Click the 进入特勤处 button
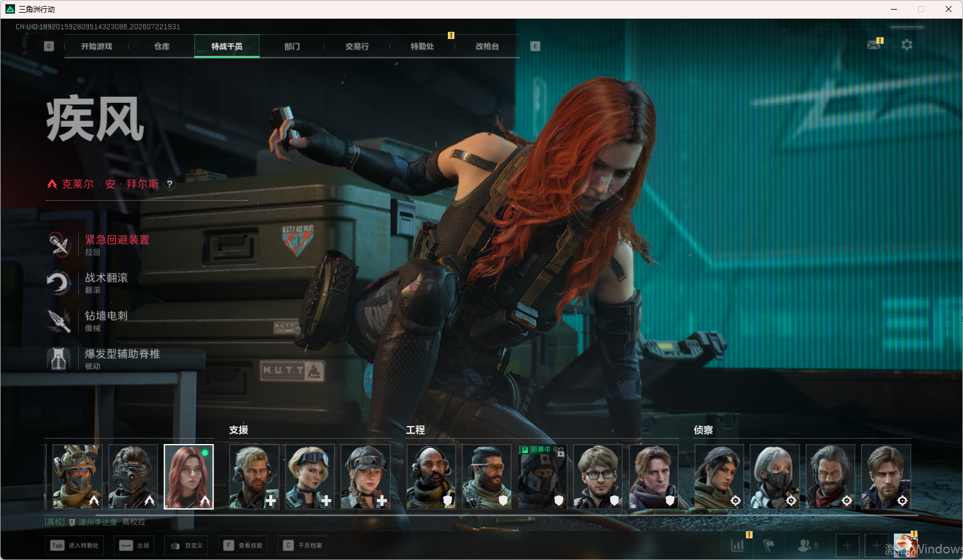 tap(74, 546)
